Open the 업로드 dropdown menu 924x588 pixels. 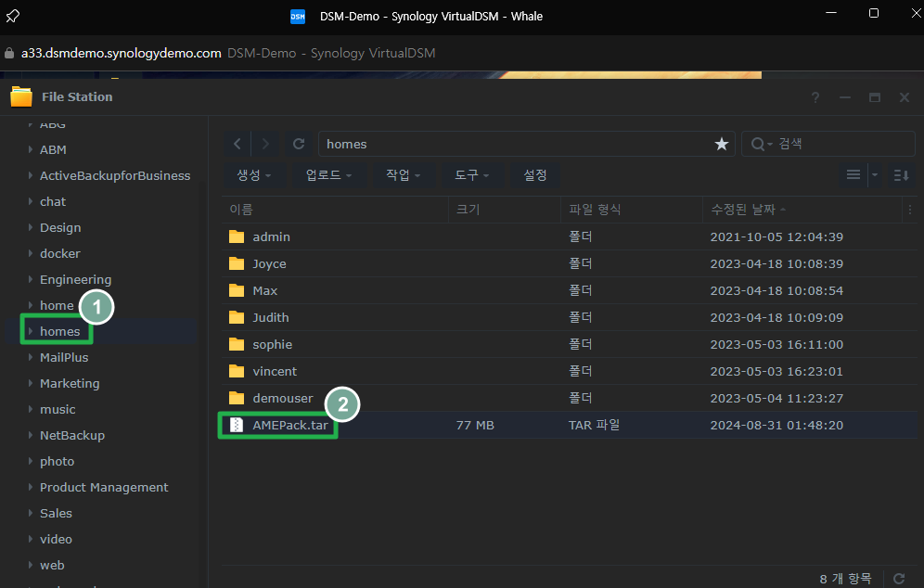pyautogui.click(x=329, y=174)
